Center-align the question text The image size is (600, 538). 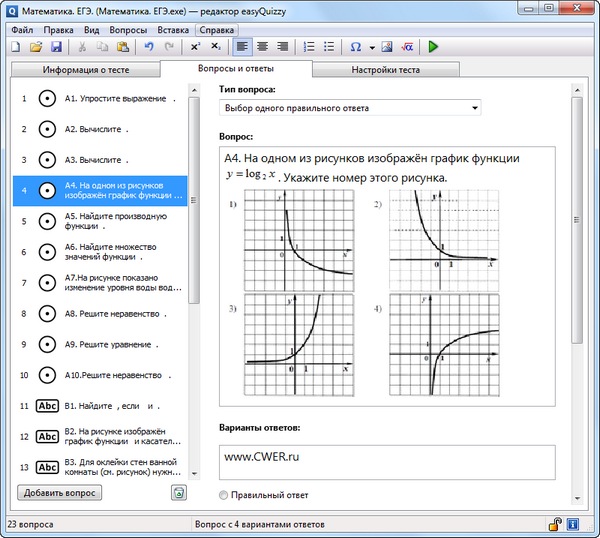coord(263,47)
